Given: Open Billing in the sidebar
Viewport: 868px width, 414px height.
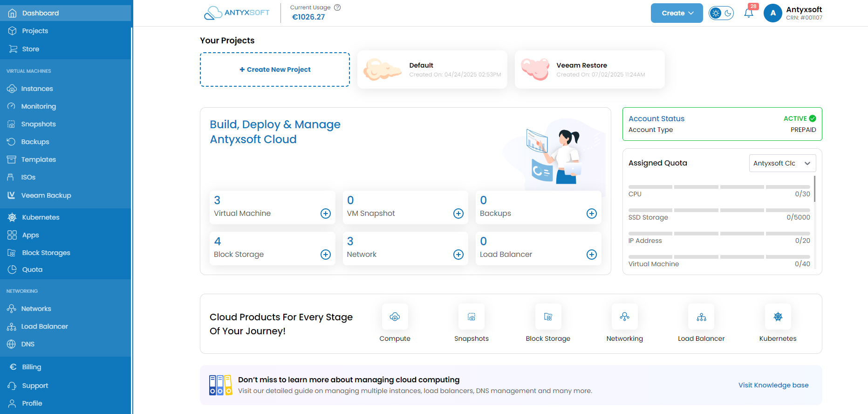Looking at the screenshot, I should (65, 367).
